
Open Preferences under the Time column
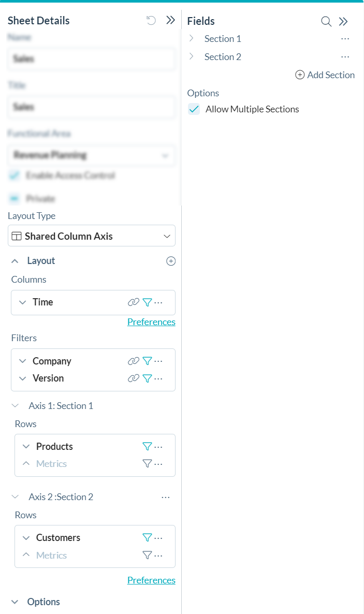(x=151, y=321)
